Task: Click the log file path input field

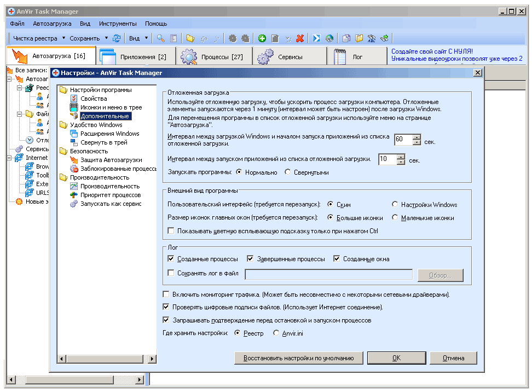Action: point(328,274)
